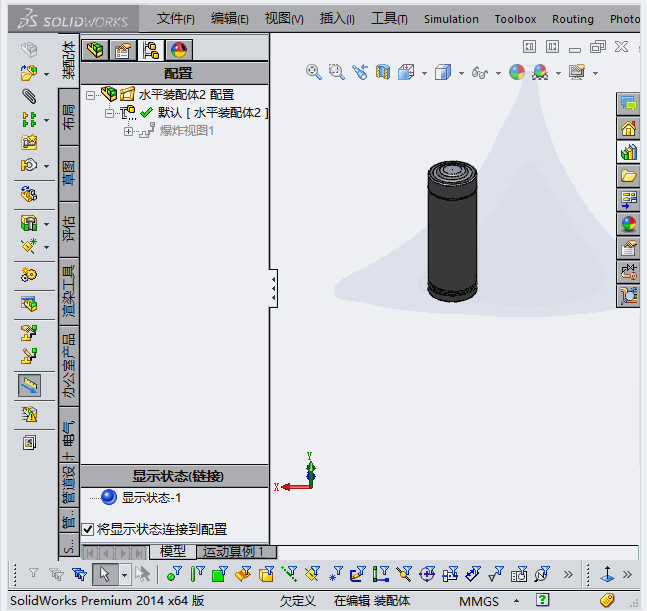Open the unit system MMGS arrow

coord(516,601)
